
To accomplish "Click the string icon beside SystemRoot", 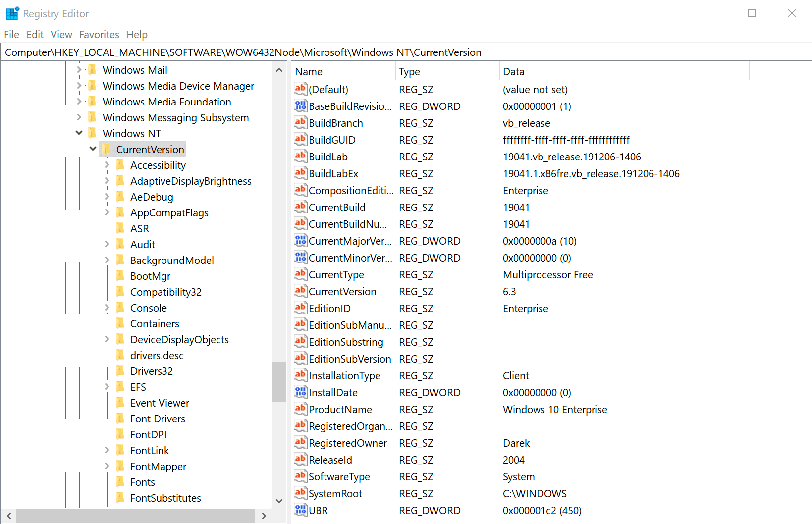I will [300, 493].
